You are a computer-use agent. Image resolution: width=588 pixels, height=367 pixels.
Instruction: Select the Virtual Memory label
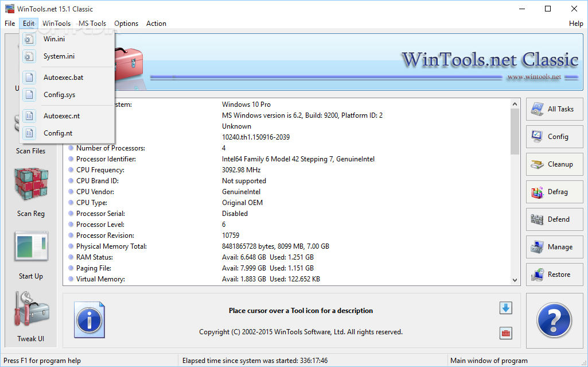100,279
